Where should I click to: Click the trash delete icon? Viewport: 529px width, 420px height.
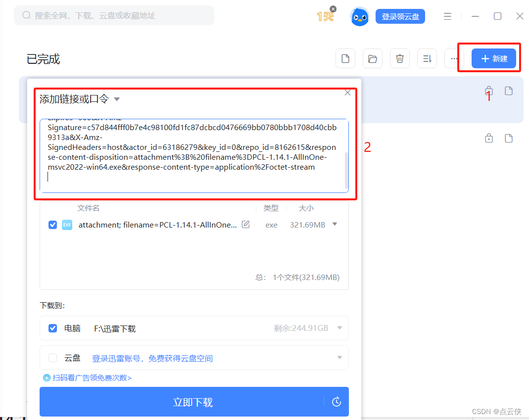400,59
